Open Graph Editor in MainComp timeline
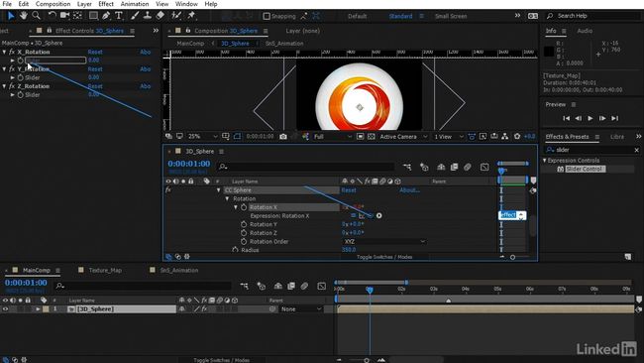Viewport: 644px width, 363px height. [322, 286]
